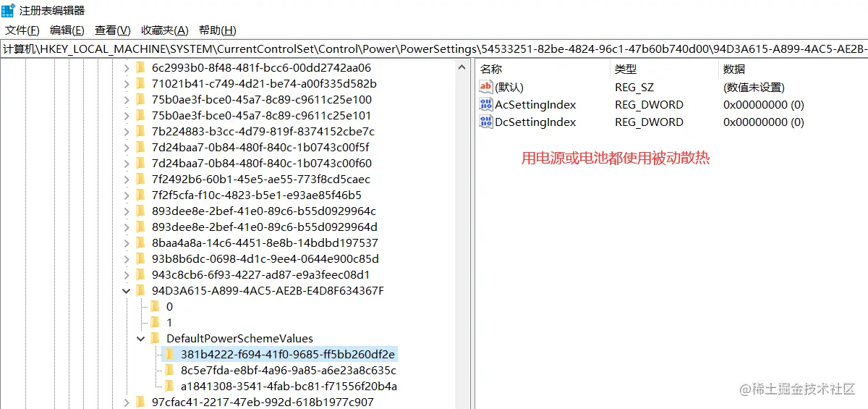868x409 pixels.
Task: Open the 编辑(E) menu
Action: (x=67, y=30)
